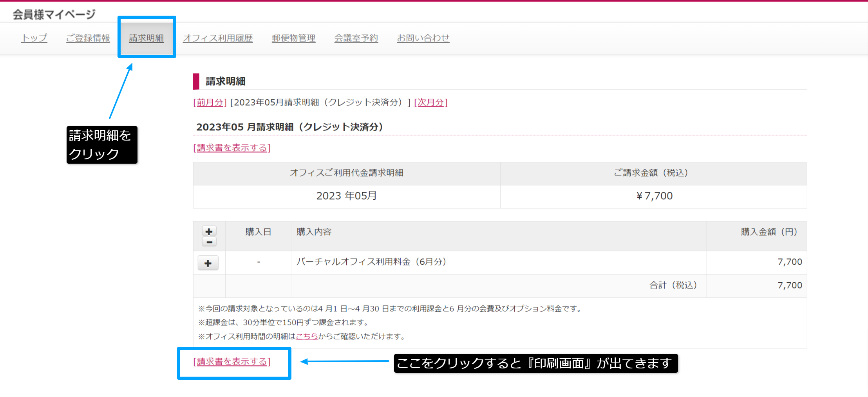The height and width of the screenshot is (397, 868).
Task: Select the 請求明細 tab
Action: (146, 38)
